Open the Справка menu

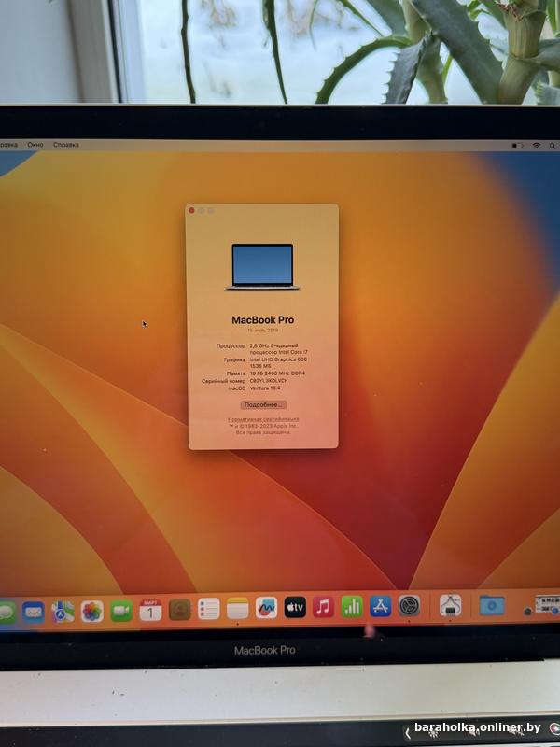(65, 145)
